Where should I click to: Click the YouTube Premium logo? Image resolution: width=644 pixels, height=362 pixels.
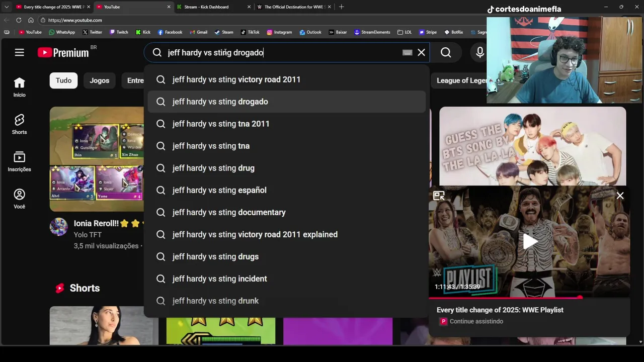[x=63, y=52]
